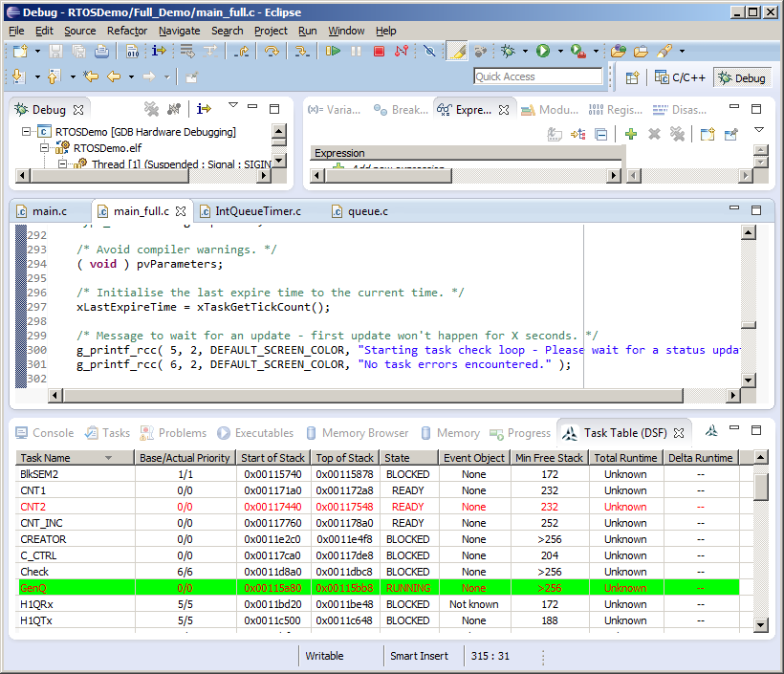Click the External Tools run icon

tap(578, 51)
